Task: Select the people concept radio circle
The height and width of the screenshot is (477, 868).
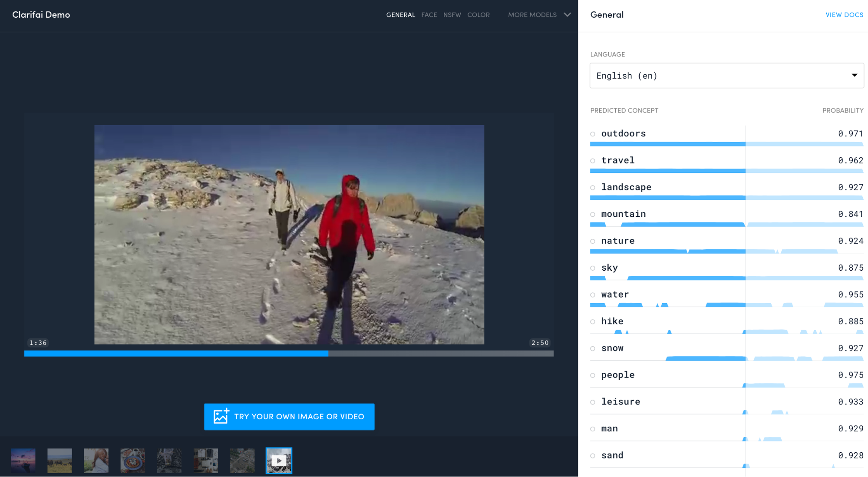Action: [x=593, y=375]
